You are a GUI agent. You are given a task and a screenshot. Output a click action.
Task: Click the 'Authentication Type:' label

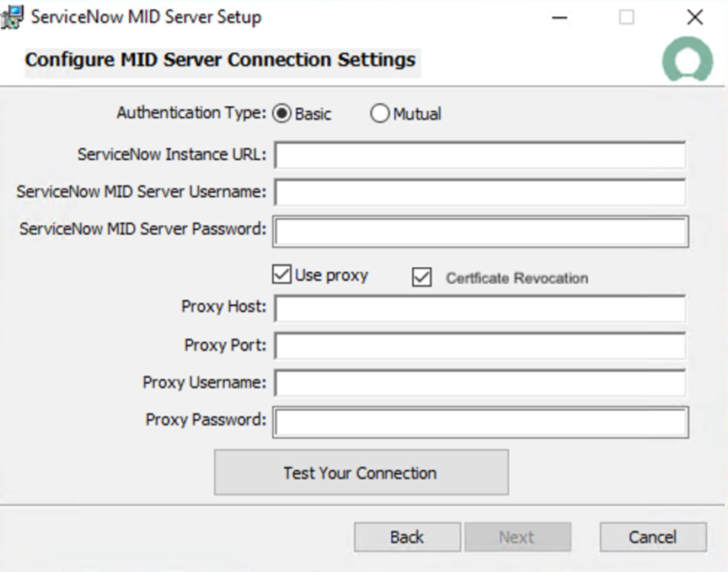(x=191, y=113)
